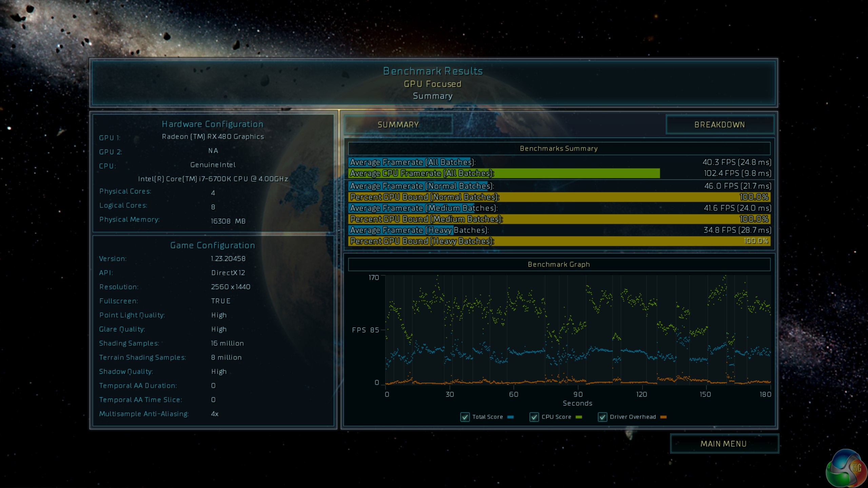Image resolution: width=868 pixels, height=488 pixels.
Task: Click the 90 seconds axis marker
Action: click(x=578, y=394)
